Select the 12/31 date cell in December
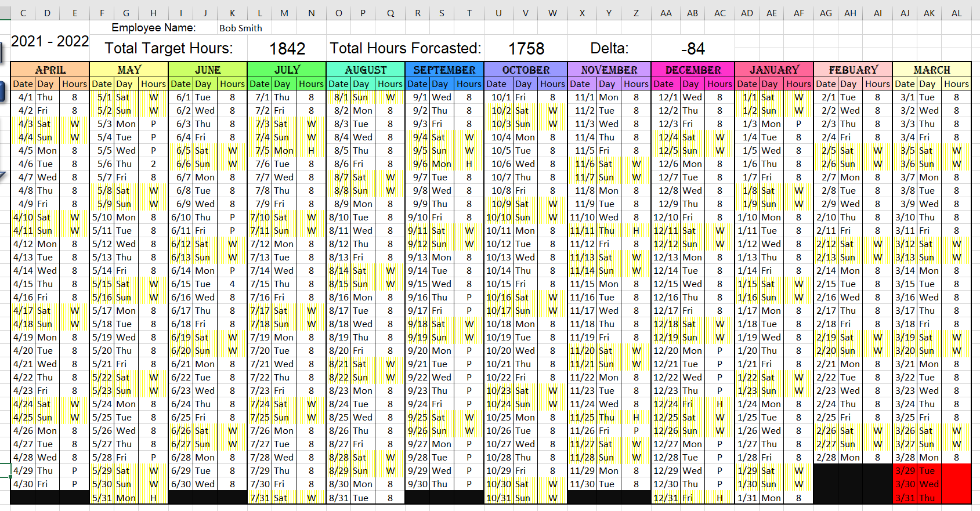Viewport: 980px width, 511px height. tap(665, 497)
